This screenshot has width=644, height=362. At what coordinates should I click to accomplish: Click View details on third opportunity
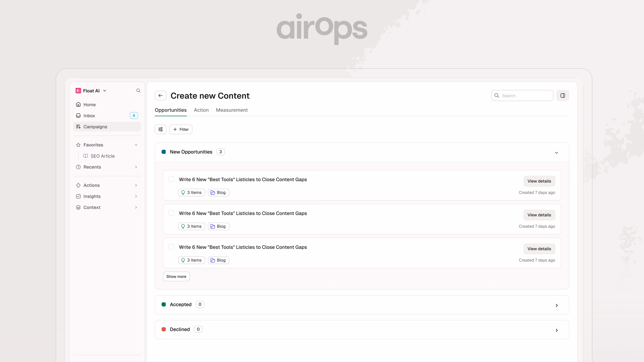tap(539, 249)
